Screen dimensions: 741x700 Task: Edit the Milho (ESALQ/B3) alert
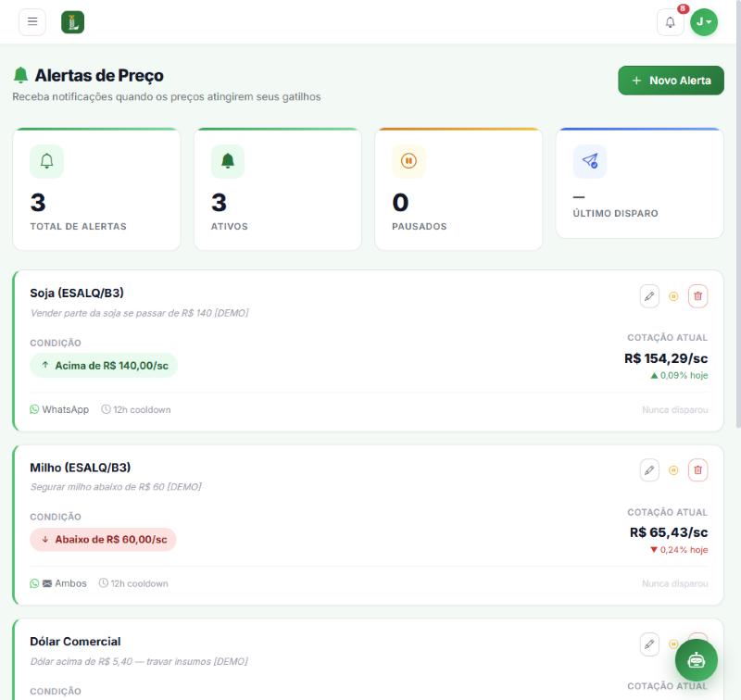click(649, 470)
